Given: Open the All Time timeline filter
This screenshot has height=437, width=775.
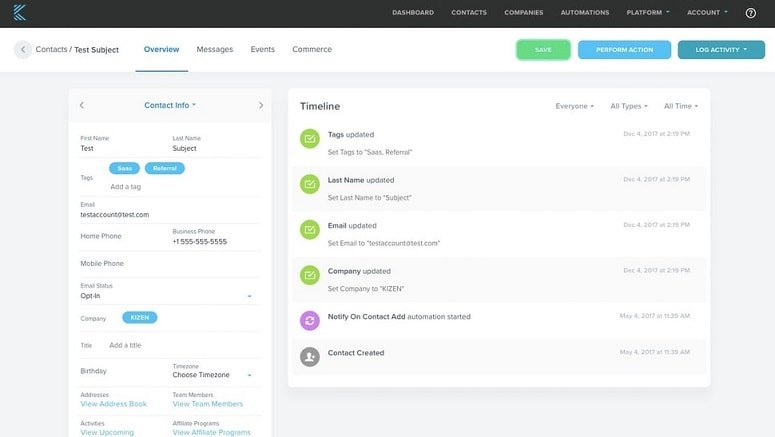Looking at the screenshot, I should click(x=681, y=106).
